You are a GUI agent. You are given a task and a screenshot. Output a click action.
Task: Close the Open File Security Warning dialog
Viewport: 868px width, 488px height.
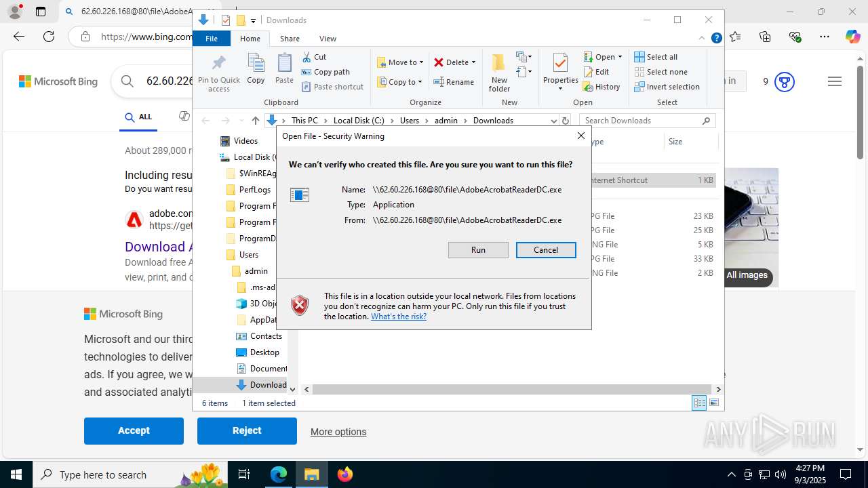580,136
